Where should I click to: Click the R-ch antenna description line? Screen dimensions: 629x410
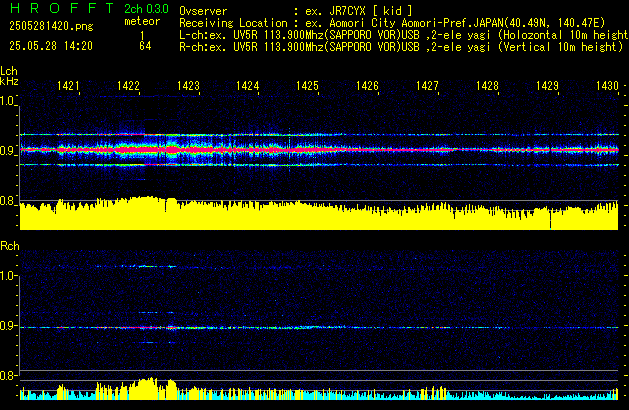pos(401,47)
